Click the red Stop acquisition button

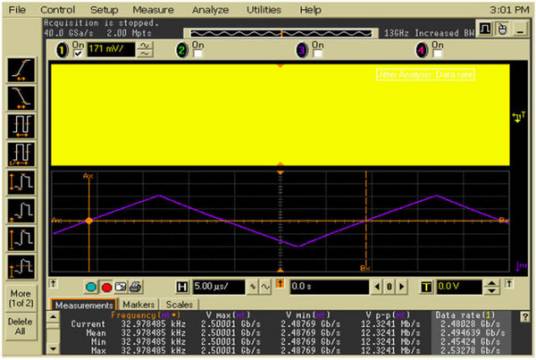coord(106,287)
